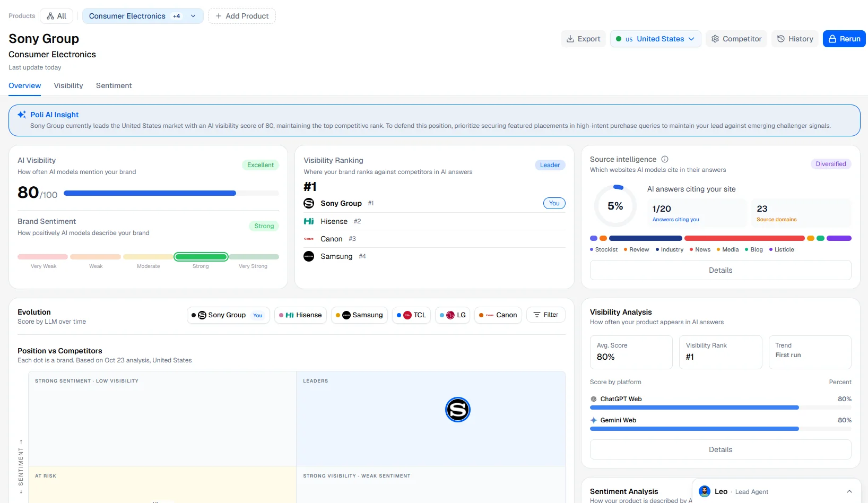Click the 'You' badge beside Sony Group
Image resolution: width=868 pixels, height=503 pixels.
click(x=554, y=203)
